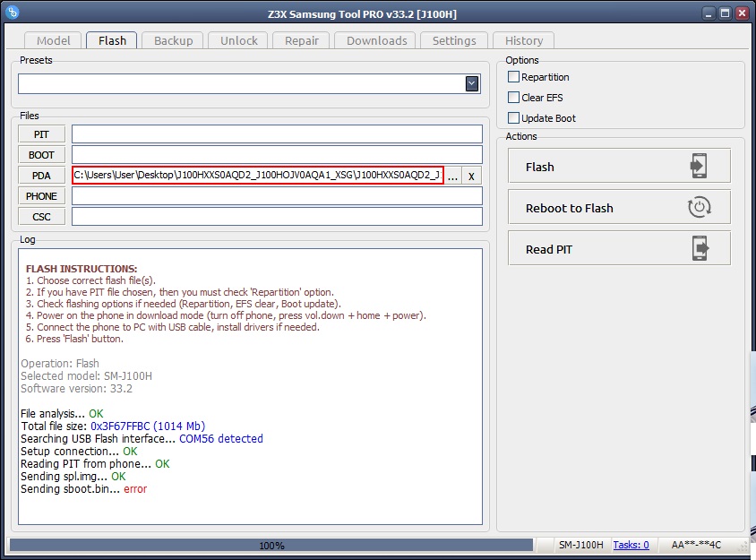Click the CSC file path field
This screenshot has height=560, width=756.
tap(277, 217)
